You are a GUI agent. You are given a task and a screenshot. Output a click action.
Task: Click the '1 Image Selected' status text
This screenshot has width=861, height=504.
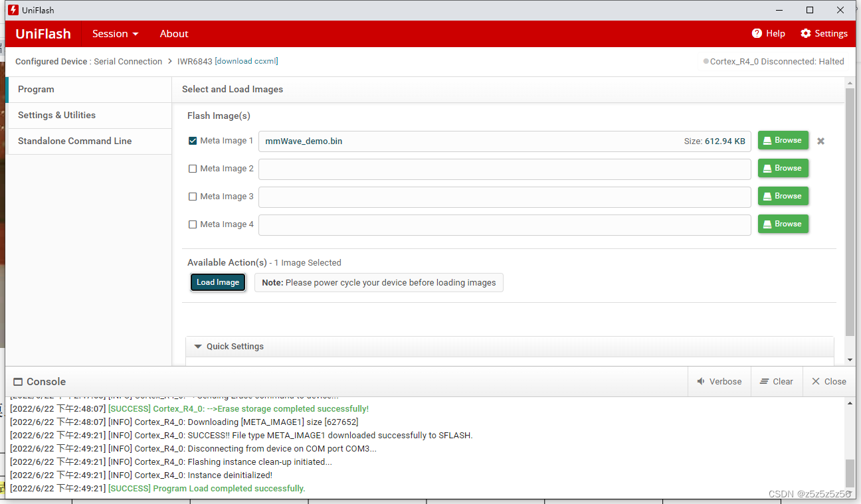tap(308, 263)
